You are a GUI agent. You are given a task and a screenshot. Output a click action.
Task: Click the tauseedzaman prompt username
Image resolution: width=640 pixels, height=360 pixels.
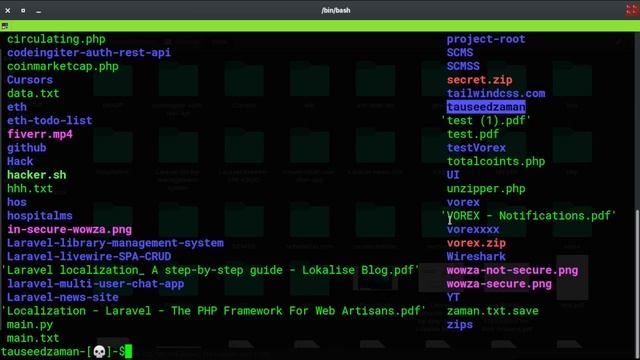(40, 351)
